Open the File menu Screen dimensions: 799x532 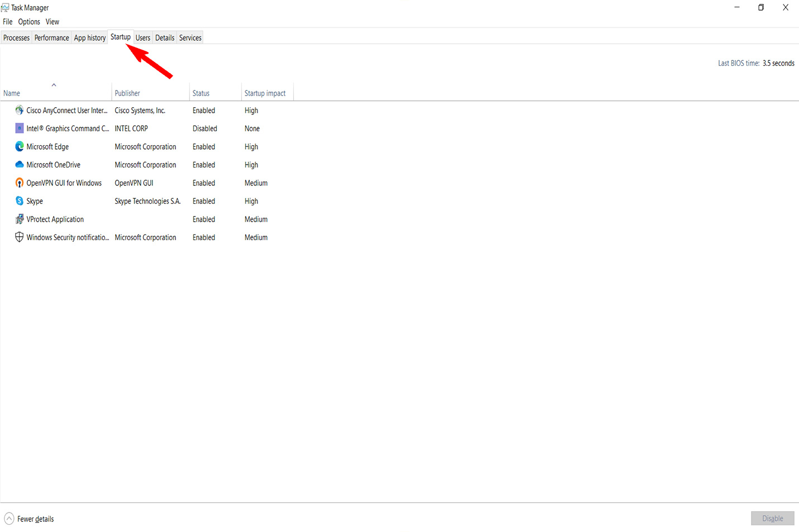pos(8,22)
